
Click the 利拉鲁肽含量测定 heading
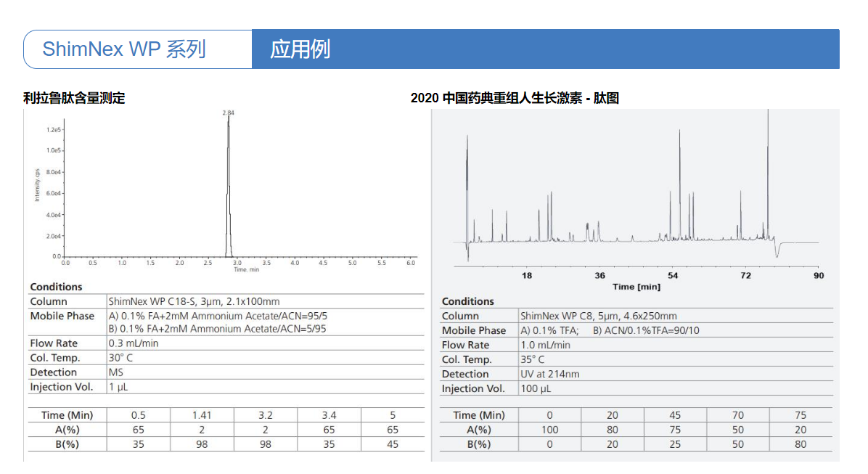[74, 98]
